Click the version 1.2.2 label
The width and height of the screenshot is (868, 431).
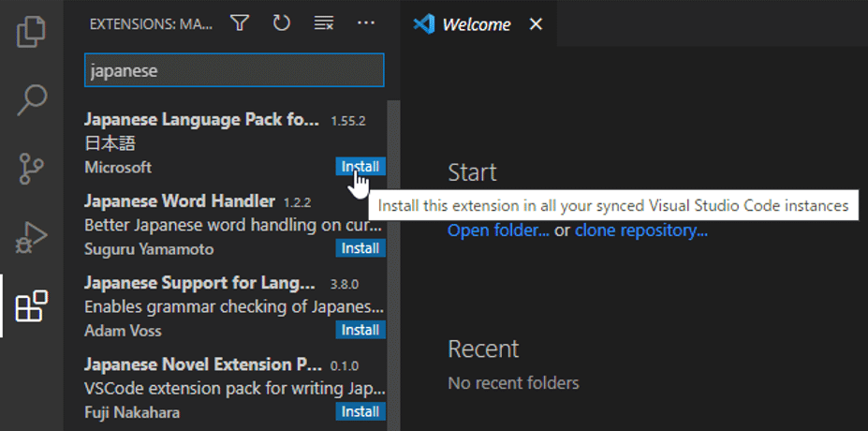(x=297, y=202)
